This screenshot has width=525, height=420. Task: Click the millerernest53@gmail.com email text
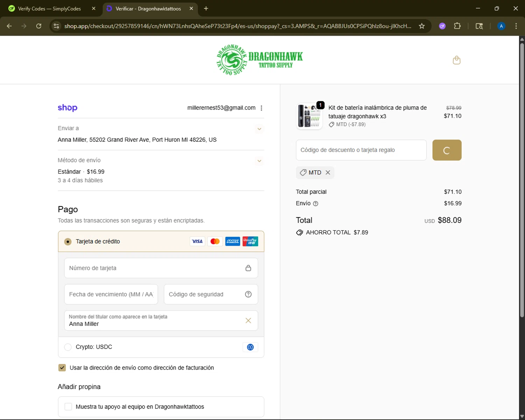(x=221, y=108)
